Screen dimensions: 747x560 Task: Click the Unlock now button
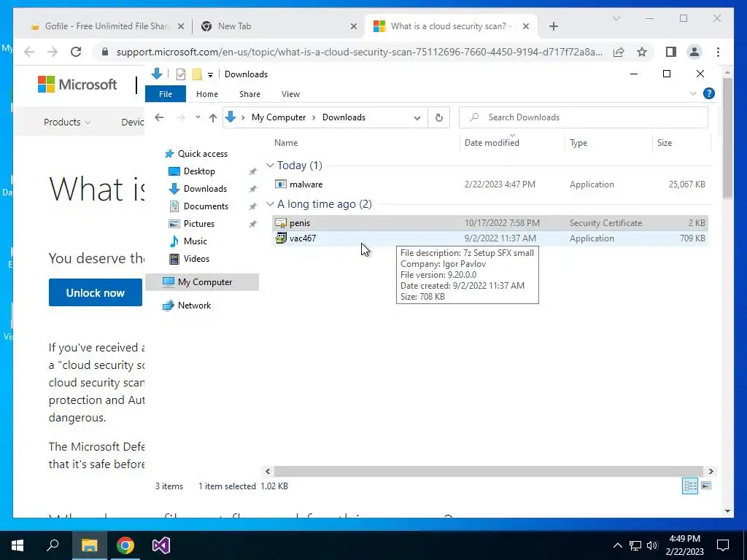(x=96, y=293)
